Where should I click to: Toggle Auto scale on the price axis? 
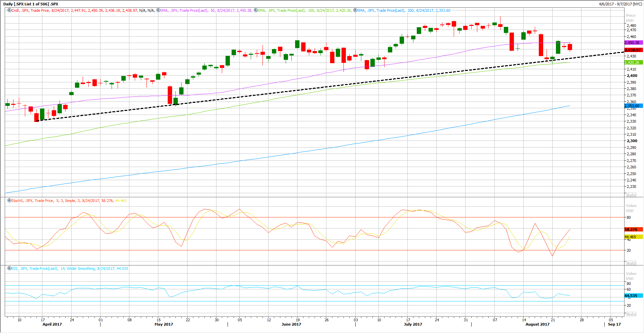(631, 195)
